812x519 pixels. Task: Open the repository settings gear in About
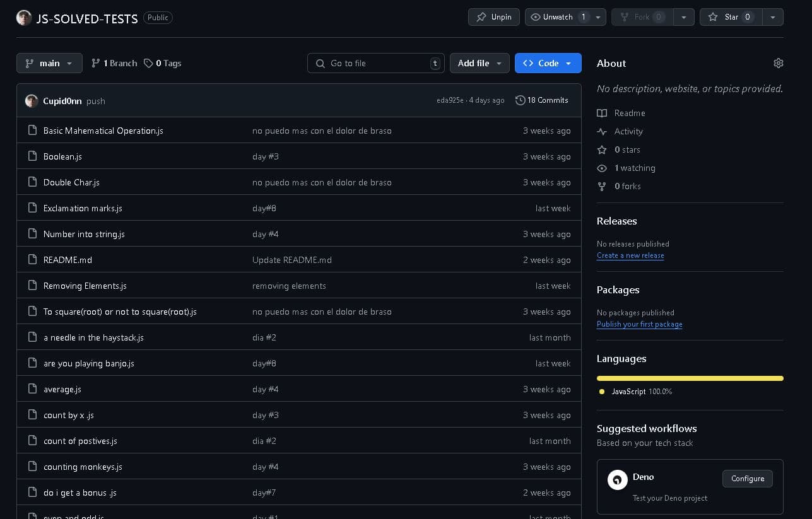pos(778,63)
